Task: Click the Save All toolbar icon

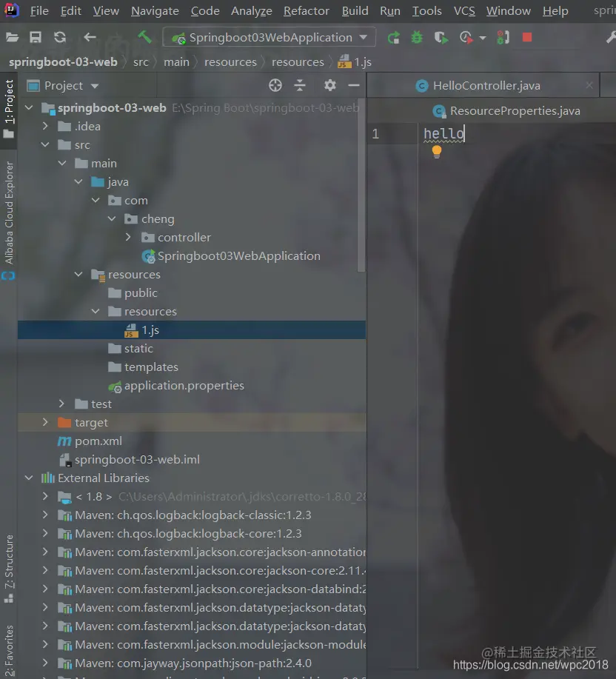Action: coord(36,38)
